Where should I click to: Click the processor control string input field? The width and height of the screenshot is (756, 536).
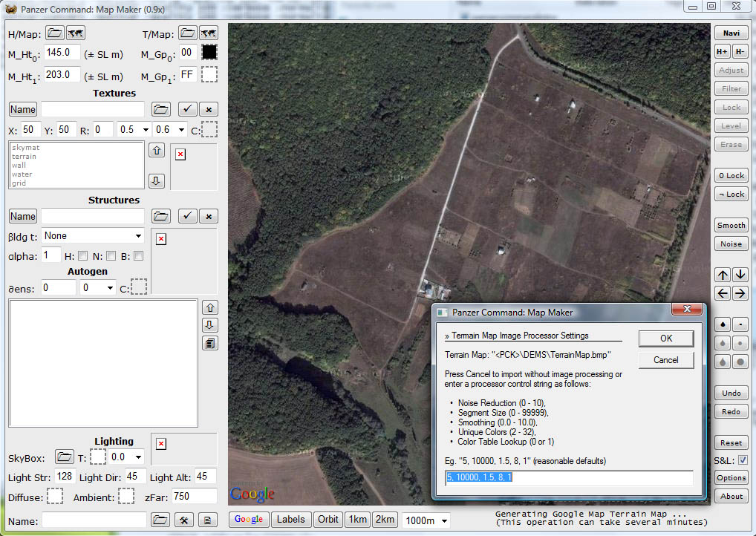(568, 478)
